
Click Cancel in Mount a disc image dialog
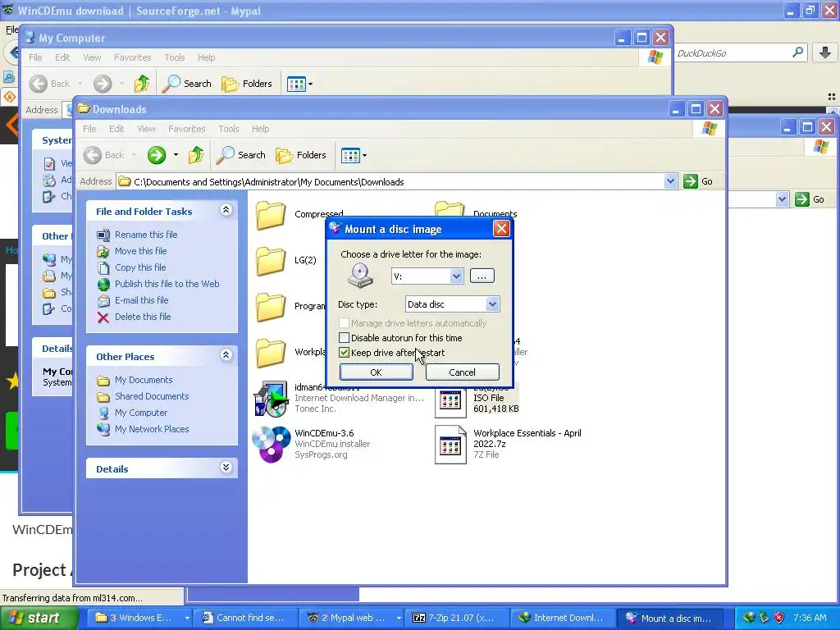click(x=462, y=372)
